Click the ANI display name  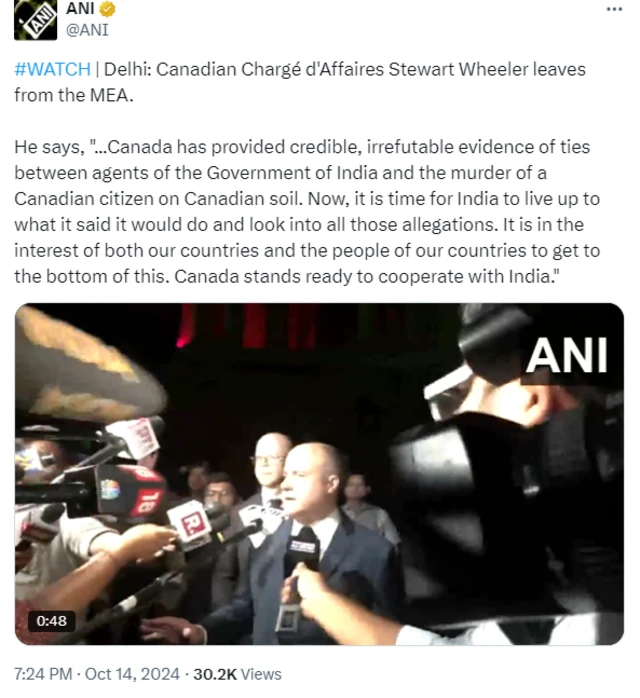(80, 8)
